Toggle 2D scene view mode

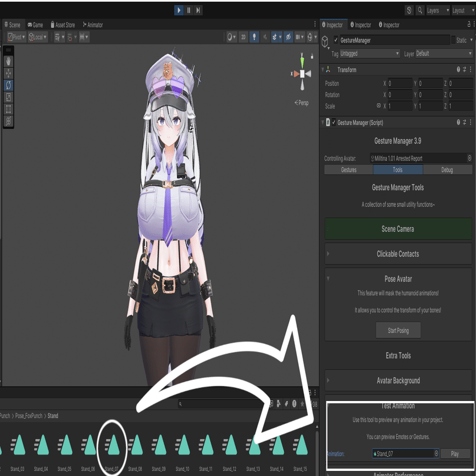[x=243, y=37]
